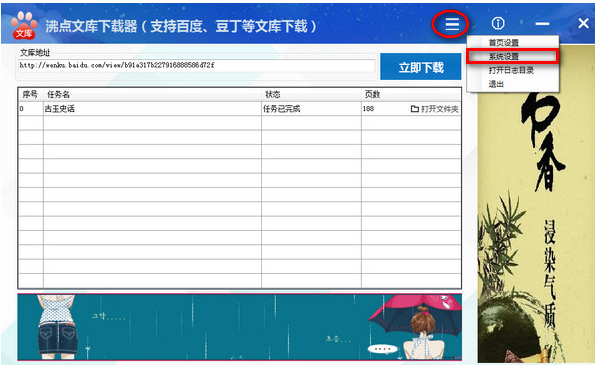Focus the 文库地址 URL input field
Viewport: 595px width, 369px height.
point(197,65)
